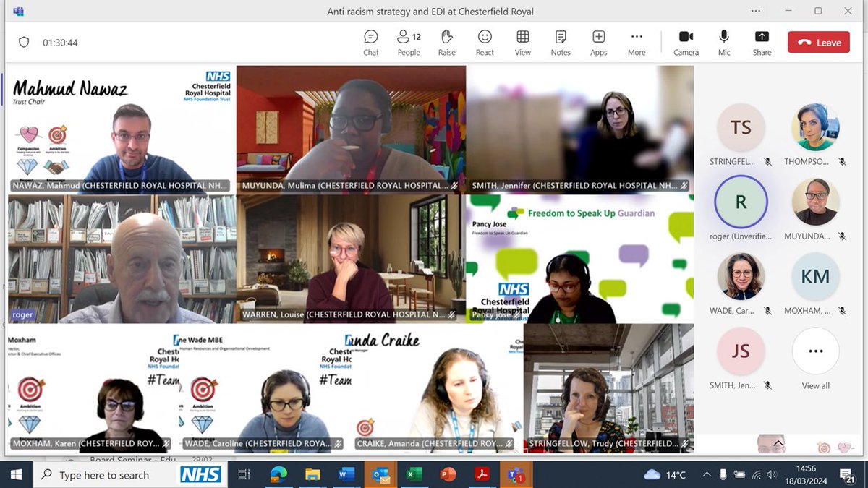Viewport: 868px width, 488px height.
Task: Select Amanda Craike's video tile
Action: [437, 388]
